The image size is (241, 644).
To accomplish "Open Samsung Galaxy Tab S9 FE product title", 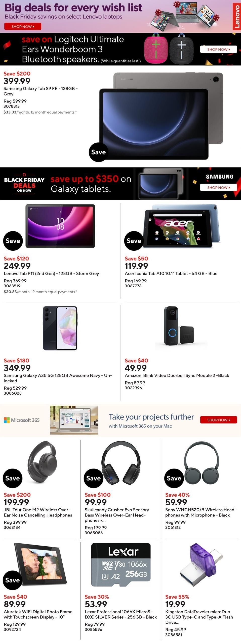I will pyautogui.click(x=41, y=91).
